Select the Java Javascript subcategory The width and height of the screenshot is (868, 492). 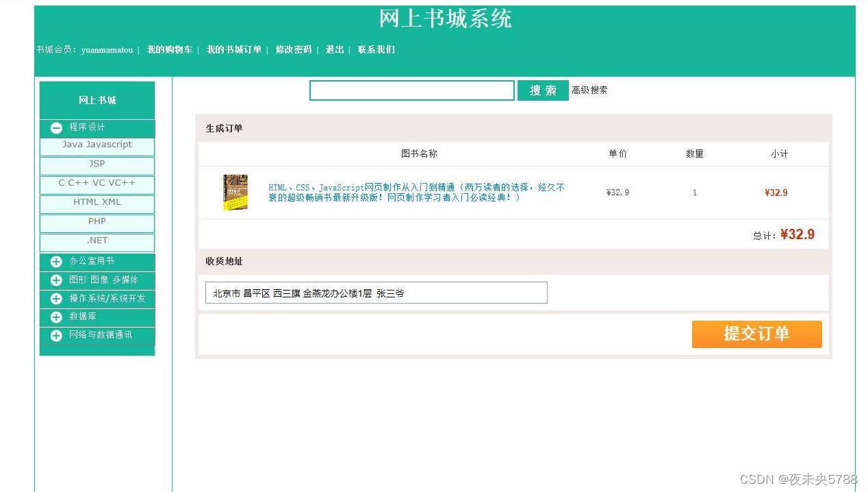(97, 145)
